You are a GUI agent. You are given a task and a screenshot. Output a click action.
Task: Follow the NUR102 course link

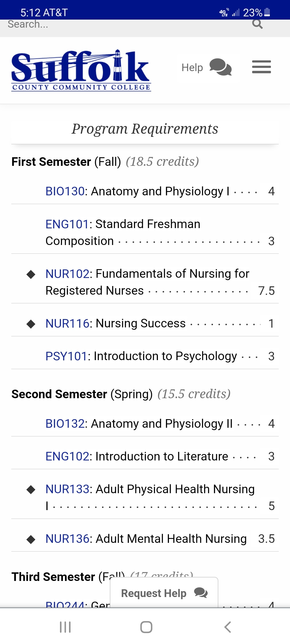tap(67, 274)
